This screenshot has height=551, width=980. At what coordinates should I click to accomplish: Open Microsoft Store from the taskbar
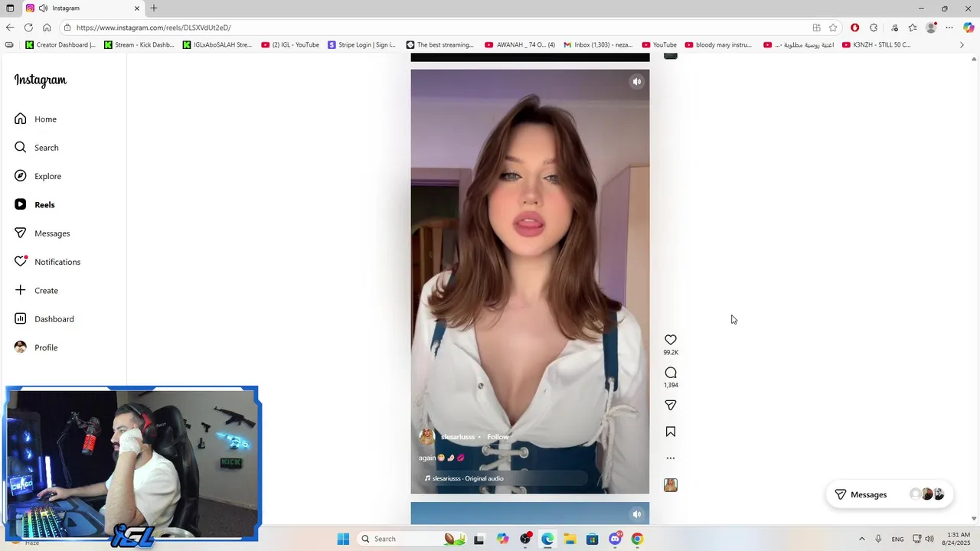tap(593, 539)
